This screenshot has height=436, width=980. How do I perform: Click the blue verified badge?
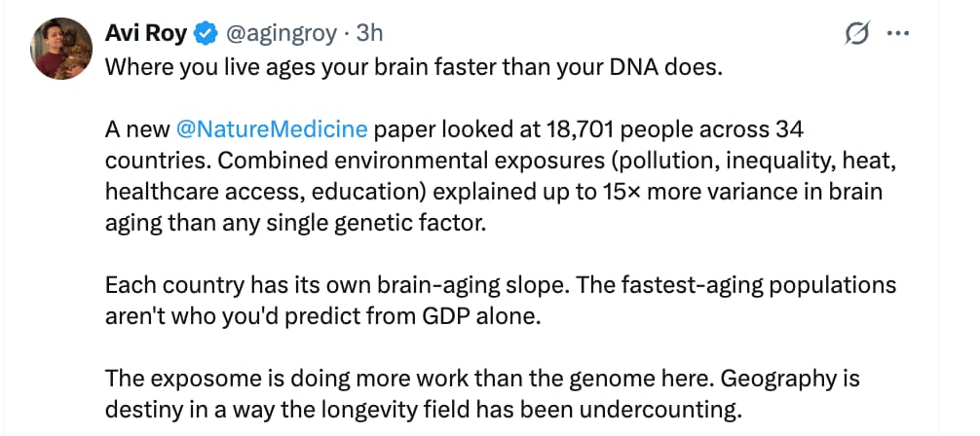click(x=205, y=34)
